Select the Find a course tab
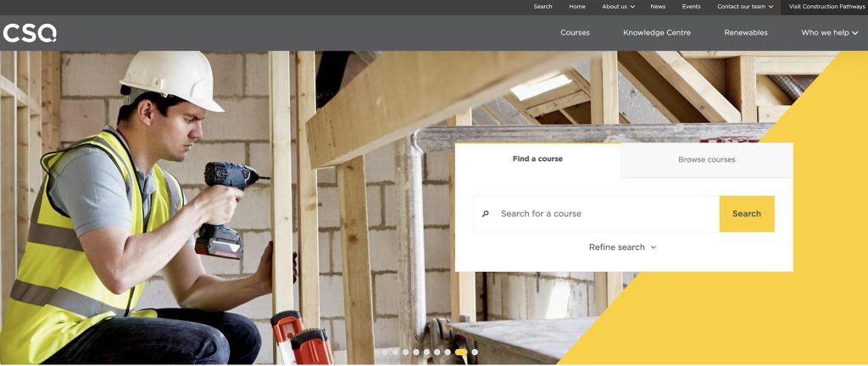This screenshot has height=366, width=868. [537, 159]
